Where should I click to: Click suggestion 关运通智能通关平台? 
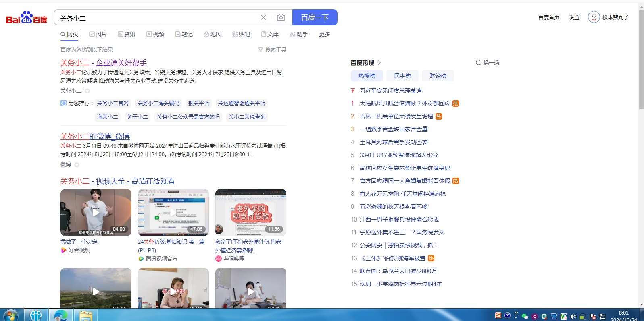(242, 103)
